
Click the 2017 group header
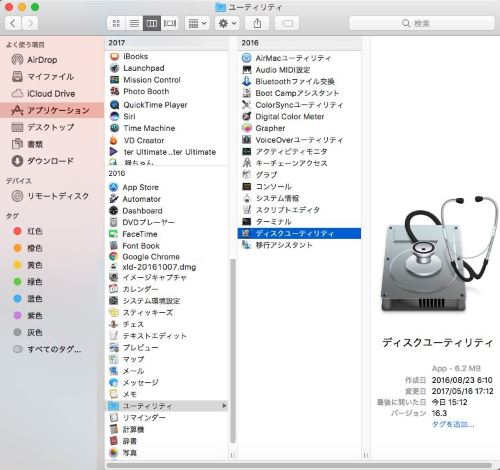click(167, 43)
